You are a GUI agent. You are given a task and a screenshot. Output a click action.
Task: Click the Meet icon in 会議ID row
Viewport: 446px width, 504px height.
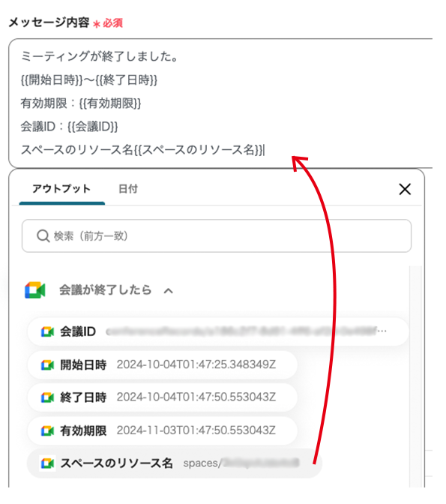click(47, 331)
